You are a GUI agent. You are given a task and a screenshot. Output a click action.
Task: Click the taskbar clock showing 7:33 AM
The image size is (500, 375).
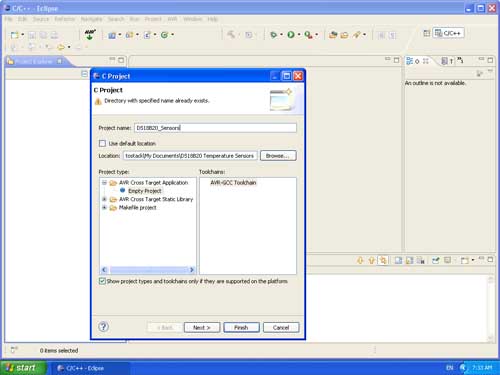pos(482,368)
